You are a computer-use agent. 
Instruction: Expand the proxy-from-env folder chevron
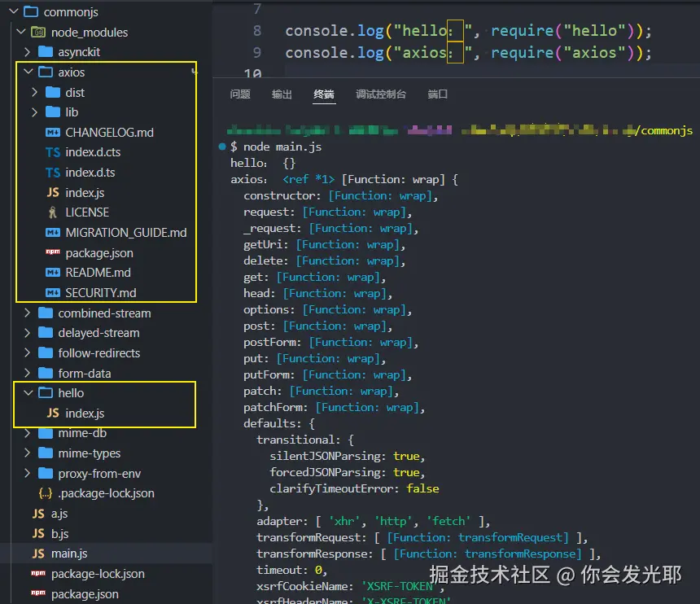tap(27, 473)
